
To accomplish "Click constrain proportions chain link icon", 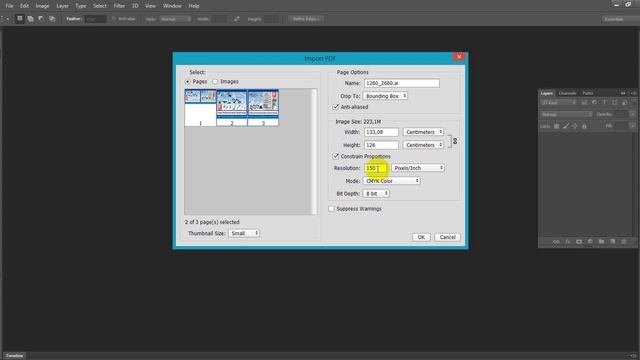I will click(x=455, y=141).
